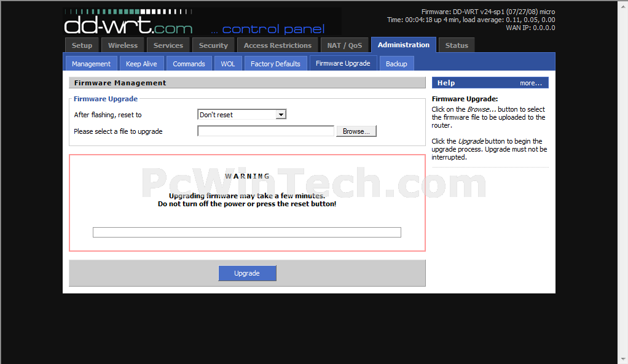The image size is (628, 364).
Task: Click the dd-wrt.com logo
Action: (x=128, y=26)
